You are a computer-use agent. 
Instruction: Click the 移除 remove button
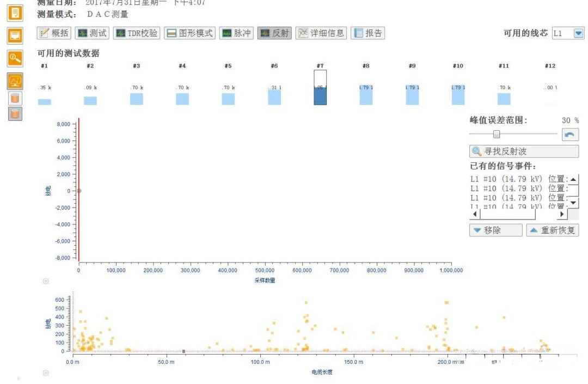(x=495, y=230)
